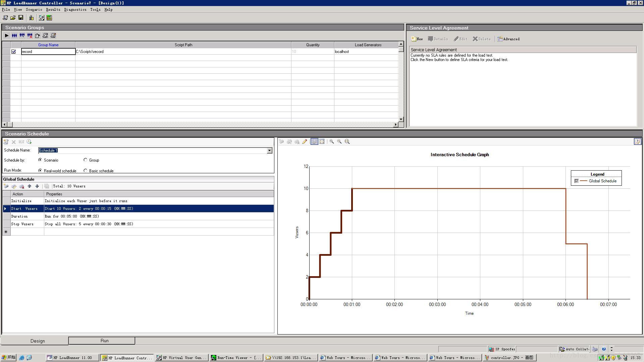644x362 pixels.
Task: Select the Group schedule-by radio button
Action: coord(86,160)
